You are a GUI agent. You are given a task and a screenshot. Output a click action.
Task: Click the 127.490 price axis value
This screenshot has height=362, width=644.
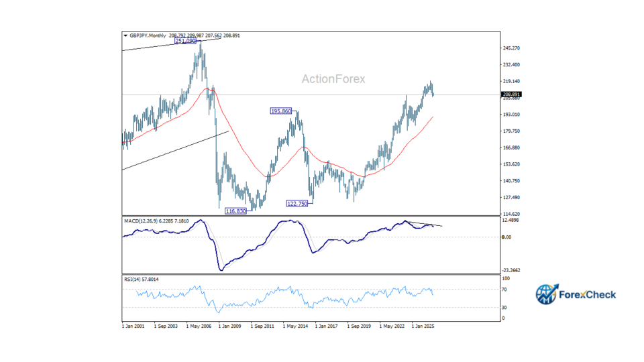tap(511, 197)
